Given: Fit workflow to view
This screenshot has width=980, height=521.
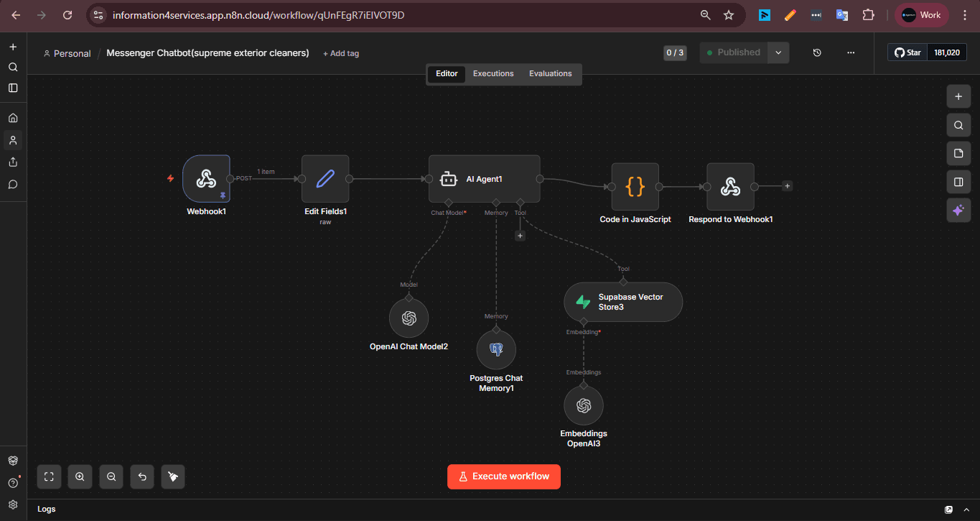Looking at the screenshot, I should pos(49,476).
